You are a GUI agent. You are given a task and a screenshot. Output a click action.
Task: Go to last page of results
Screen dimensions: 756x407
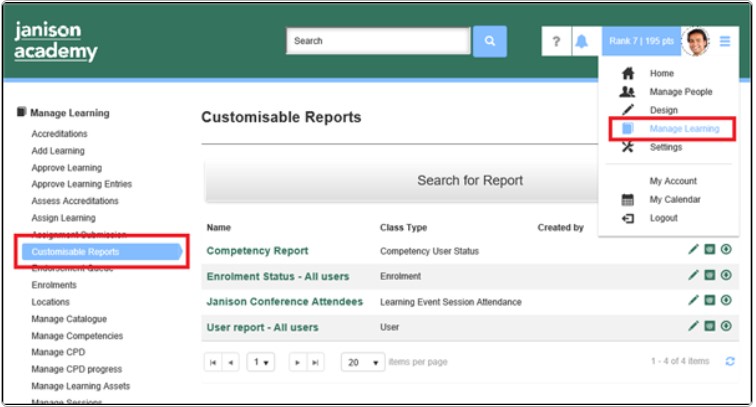coord(315,362)
